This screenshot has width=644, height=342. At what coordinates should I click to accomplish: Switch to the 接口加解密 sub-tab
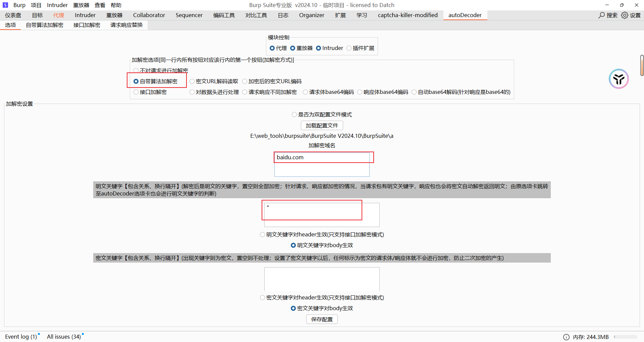coord(87,25)
